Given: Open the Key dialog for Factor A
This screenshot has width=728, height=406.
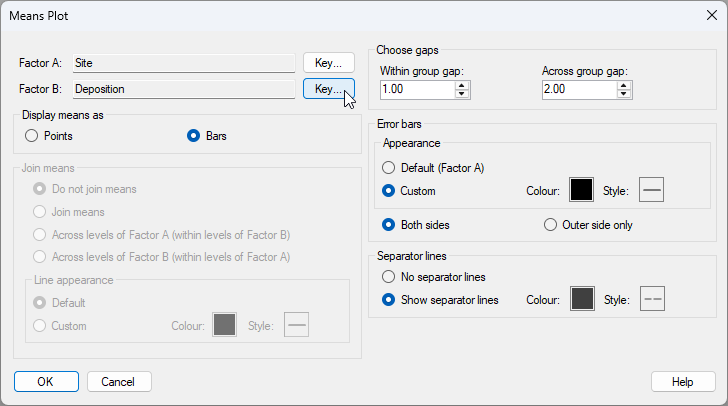Looking at the screenshot, I should (329, 63).
